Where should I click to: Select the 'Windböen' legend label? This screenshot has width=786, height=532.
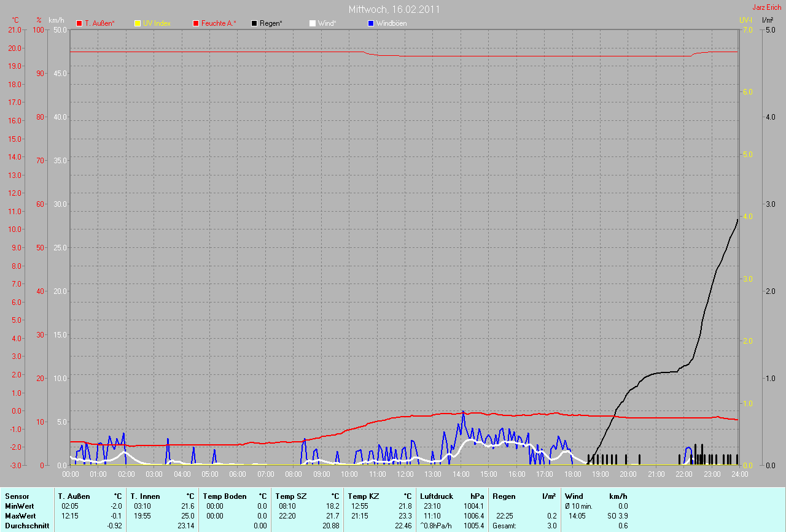tap(391, 23)
